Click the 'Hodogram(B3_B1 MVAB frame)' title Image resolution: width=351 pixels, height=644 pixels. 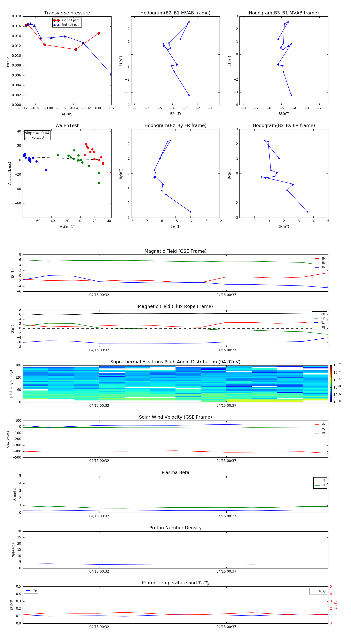(284, 13)
